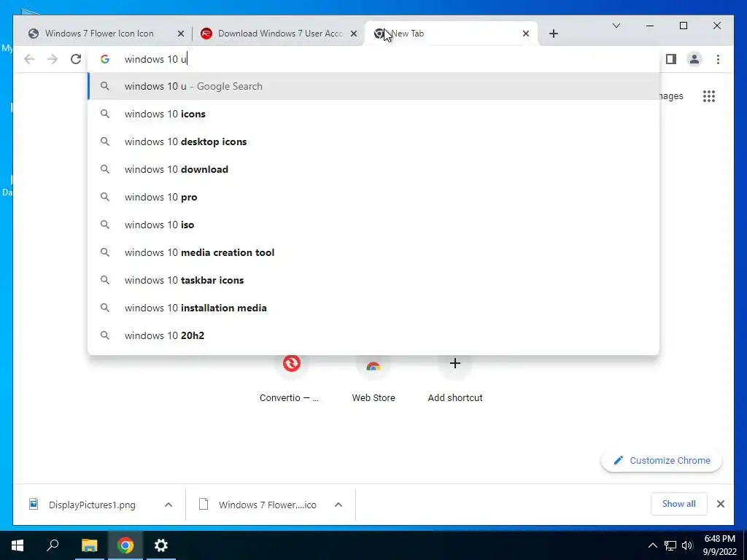Image resolution: width=747 pixels, height=560 pixels.
Task: Select 'windows 10 iso' suggestion
Action: [x=374, y=225]
